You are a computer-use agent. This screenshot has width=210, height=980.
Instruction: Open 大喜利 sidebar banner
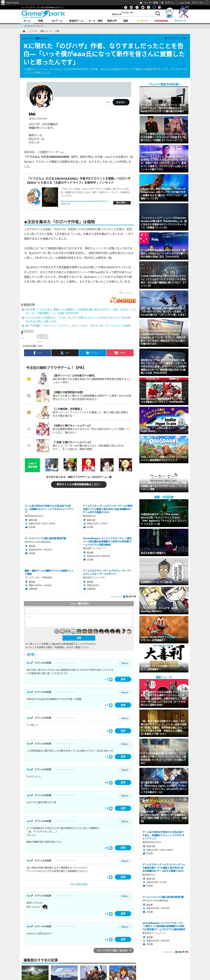[x=164, y=659]
